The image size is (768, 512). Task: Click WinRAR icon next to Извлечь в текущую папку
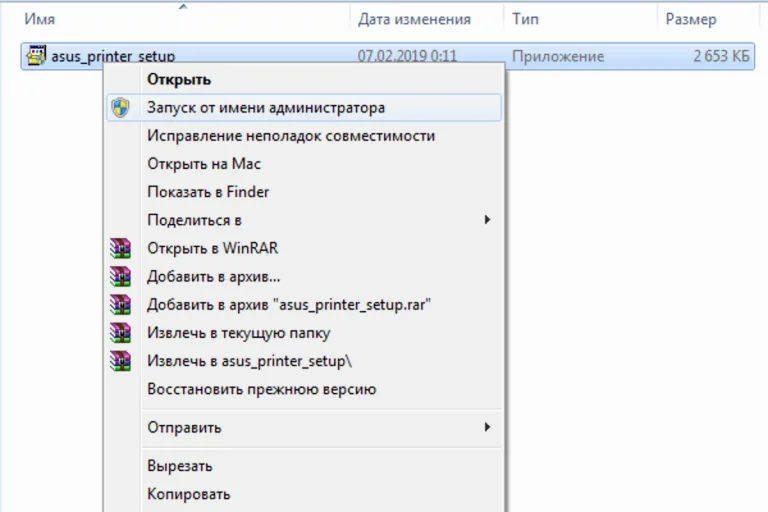coord(120,333)
